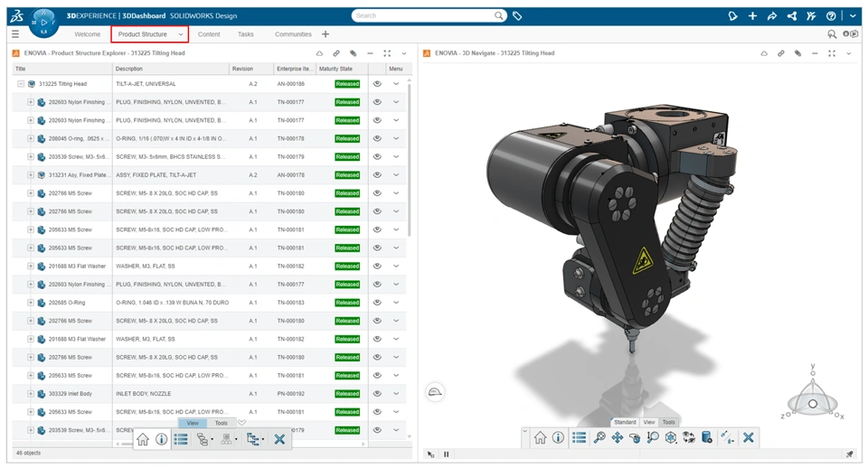This screenshot has width=868, height=468.
Task: Click the top Search input field
Action: 423,16
